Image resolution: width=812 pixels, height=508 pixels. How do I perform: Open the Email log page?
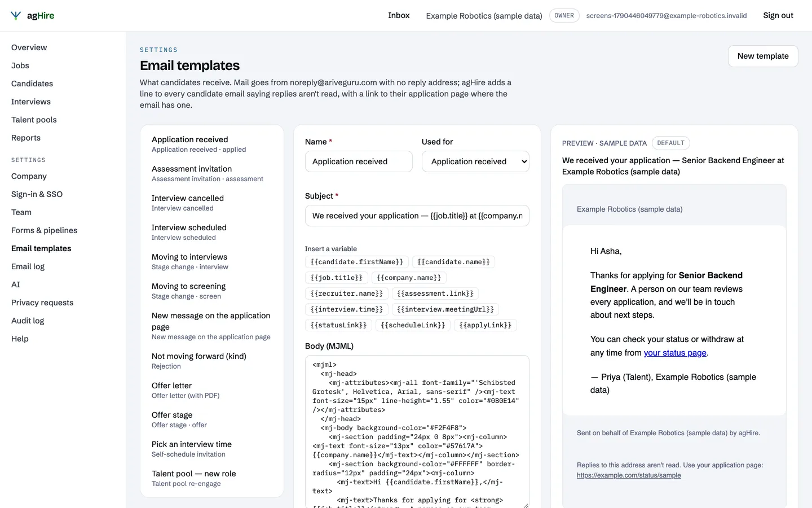click(x=28, y=266)
